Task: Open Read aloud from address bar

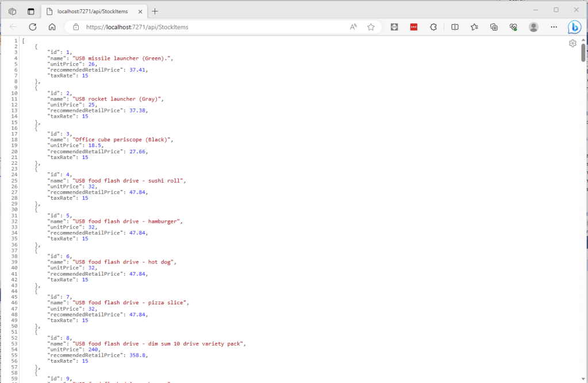Action: tap(353, 27)
